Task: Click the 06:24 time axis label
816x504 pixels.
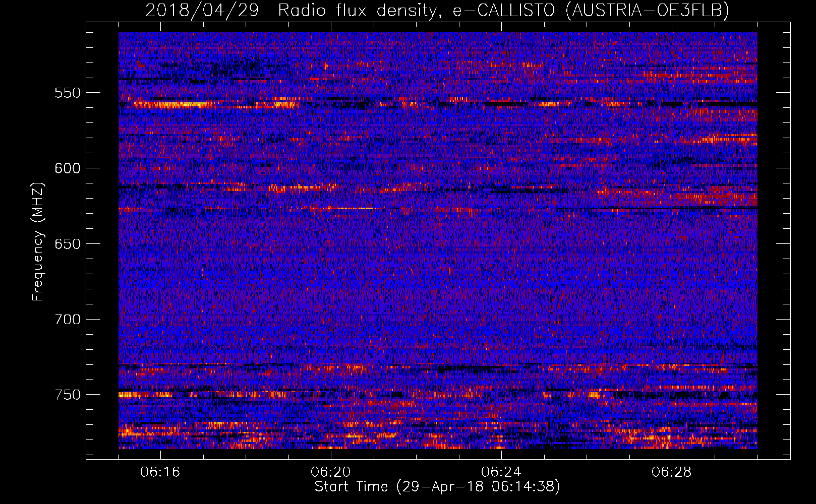Action: point(501,472)
